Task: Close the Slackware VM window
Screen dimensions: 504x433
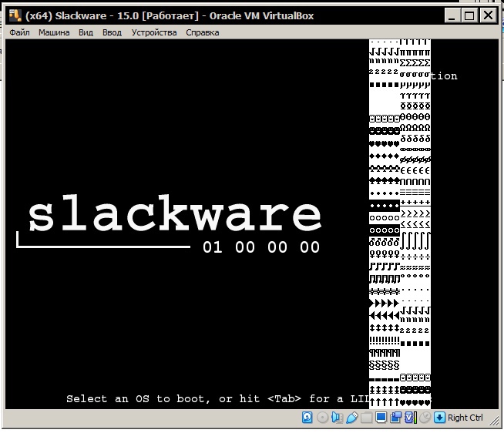Action: (x=489, y=15)
